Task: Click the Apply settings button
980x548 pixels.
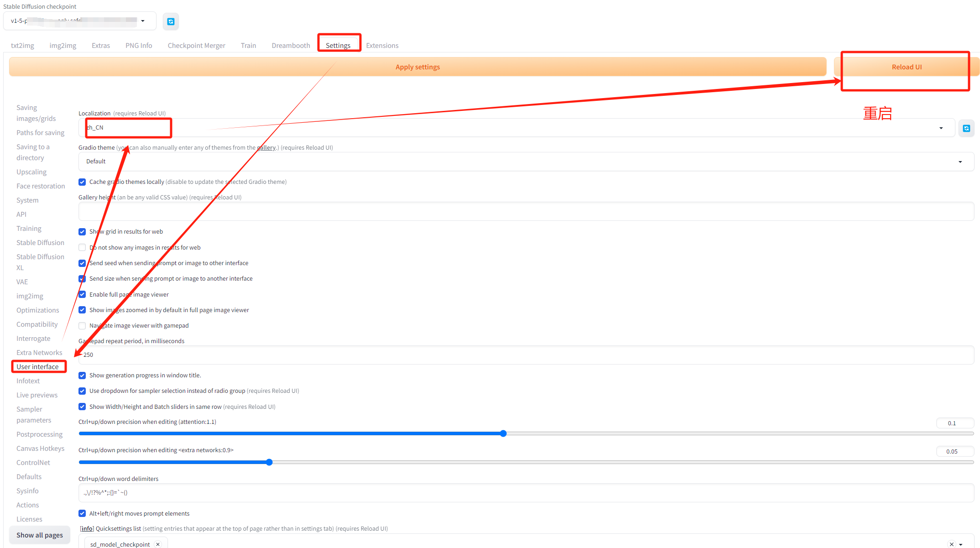Action: tap(417, 67)
